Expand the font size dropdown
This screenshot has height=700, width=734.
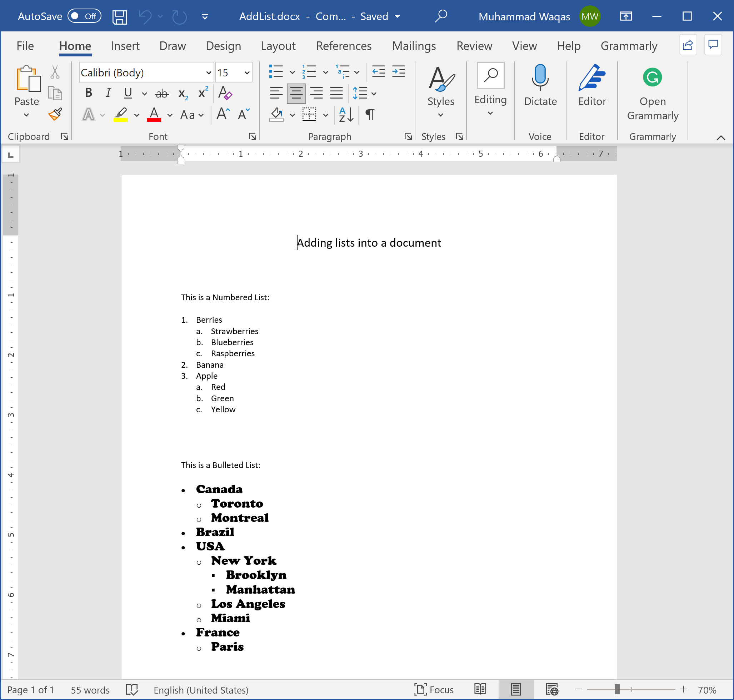(x=247, y=73)
